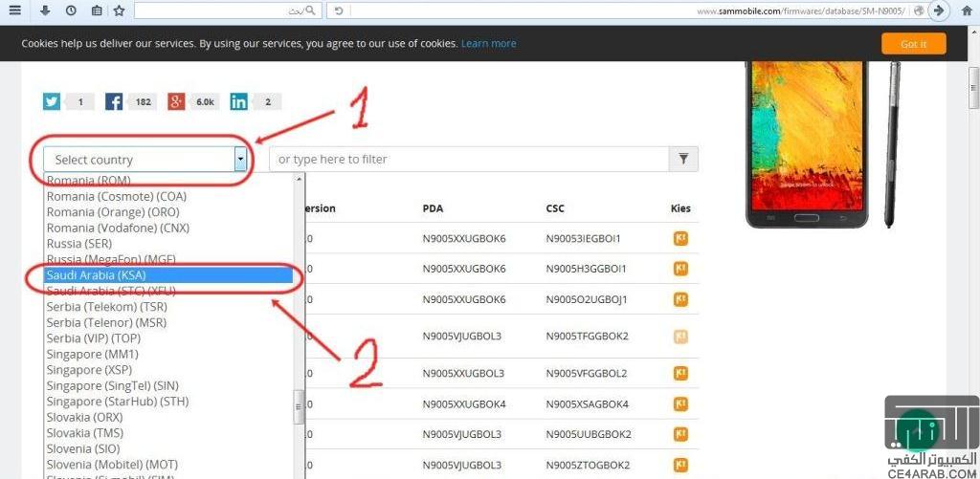The height and width of the screenshot is (479, 980).
Task: Click the forward arrow button in the toolbar
Action: point(938,11)
